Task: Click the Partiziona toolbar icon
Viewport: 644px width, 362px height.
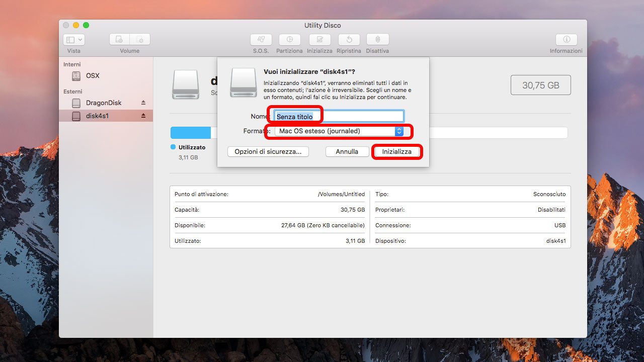Action: 289,40
